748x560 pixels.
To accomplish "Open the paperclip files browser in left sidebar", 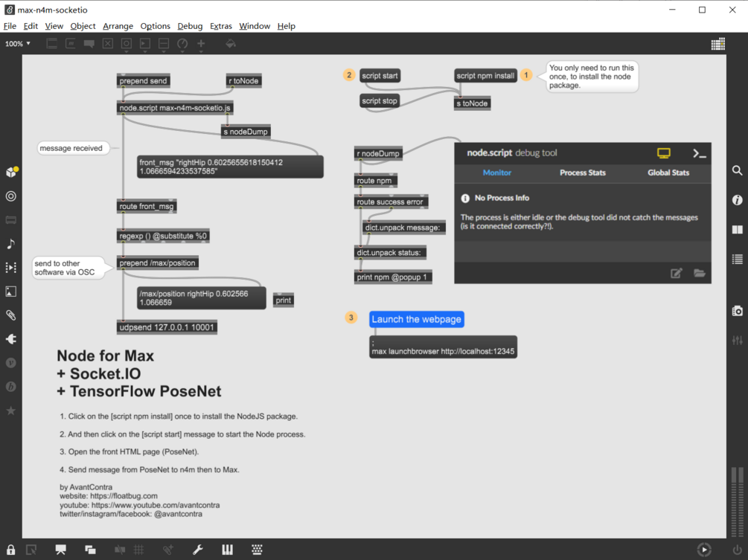I will (11, 315).
